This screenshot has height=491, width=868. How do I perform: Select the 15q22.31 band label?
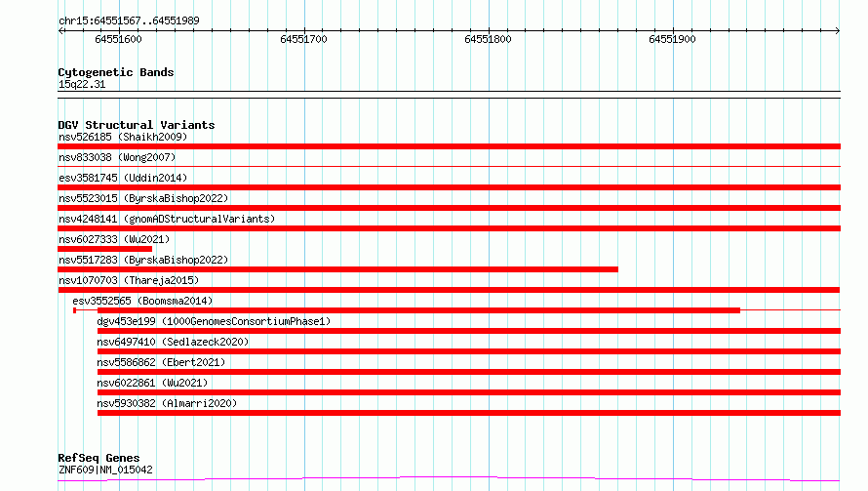click(82, 84)
